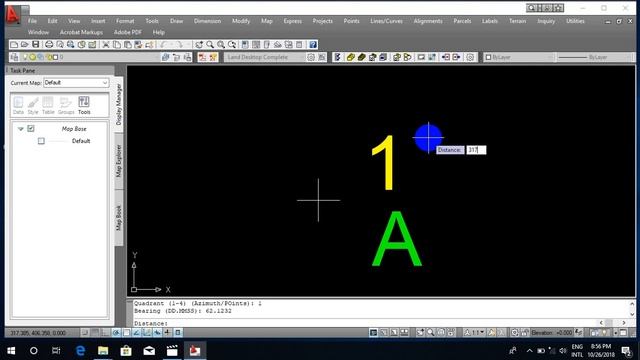Click the command line Distance prompt

pyautogui.click(x=151, y=323)
